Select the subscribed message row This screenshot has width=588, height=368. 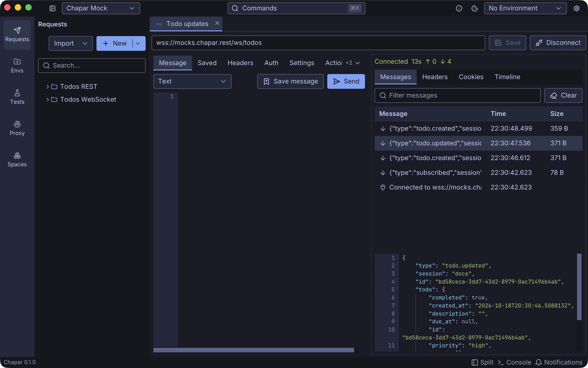click(x=478, y=173)
